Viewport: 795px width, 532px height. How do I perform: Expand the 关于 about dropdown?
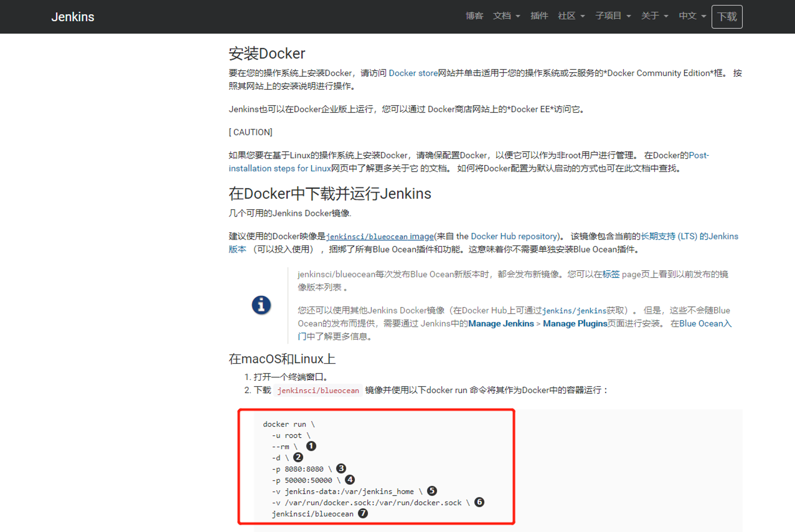point(655,16)
